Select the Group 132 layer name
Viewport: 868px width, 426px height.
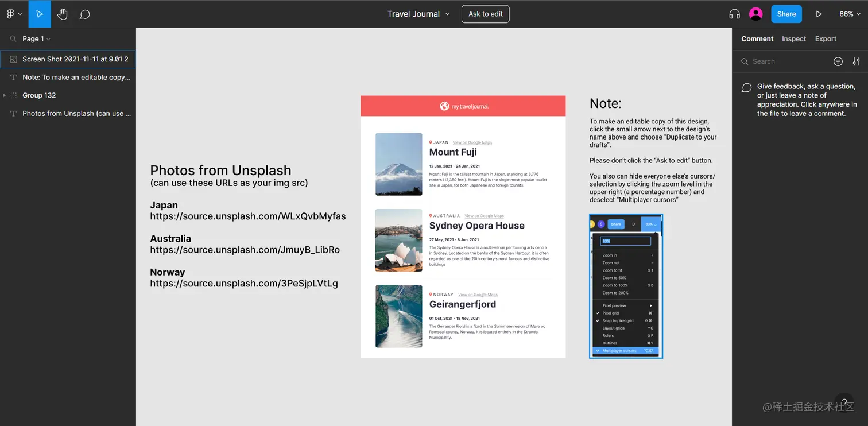39,95
